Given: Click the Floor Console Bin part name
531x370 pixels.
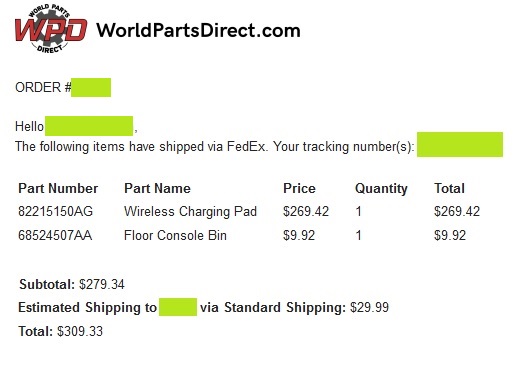Looking at the screenshot, I should (175, 235).
